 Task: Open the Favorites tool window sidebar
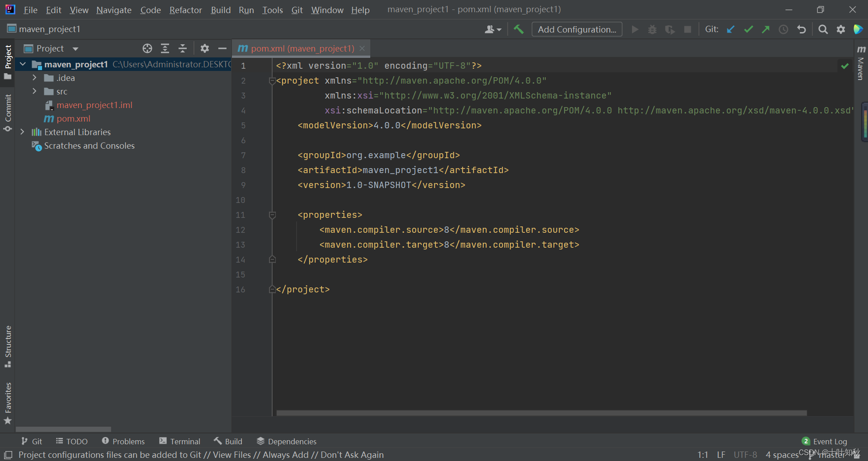[8, 403]
